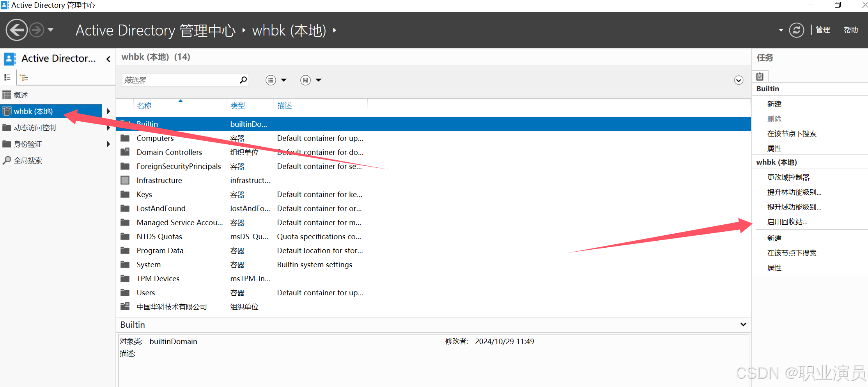The height and width of the screenshot is (387, 868).
Task: Select whbk (本地) navigation node
Action: (x=51, y=111)
